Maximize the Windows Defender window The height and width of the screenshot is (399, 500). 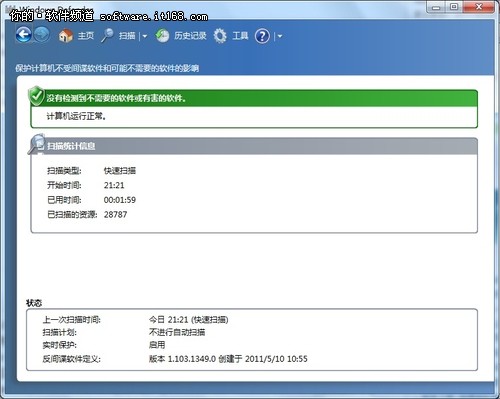[x=454, y=7]
